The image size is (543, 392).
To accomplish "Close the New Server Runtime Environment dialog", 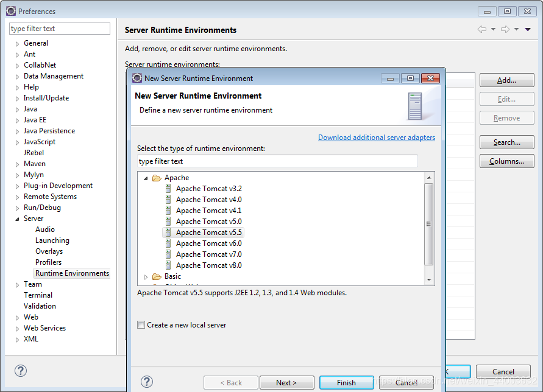I will (x=430, y=78).
